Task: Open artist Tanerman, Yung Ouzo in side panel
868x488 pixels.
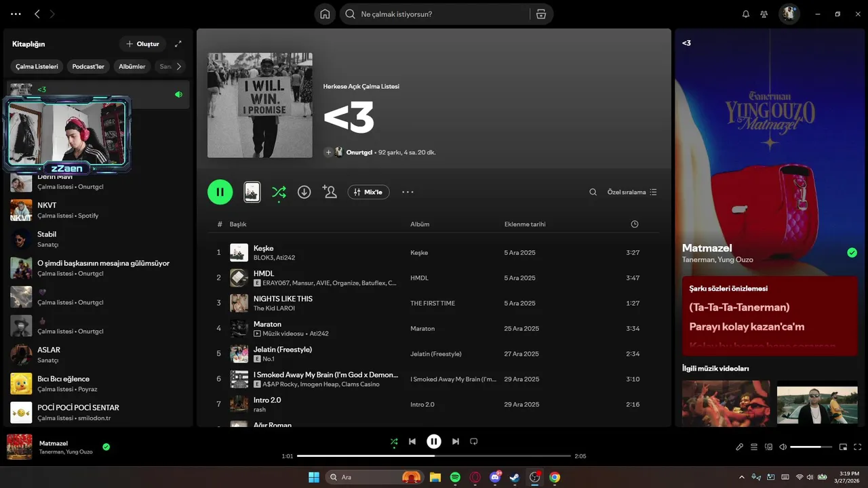Action: [717, 260]
